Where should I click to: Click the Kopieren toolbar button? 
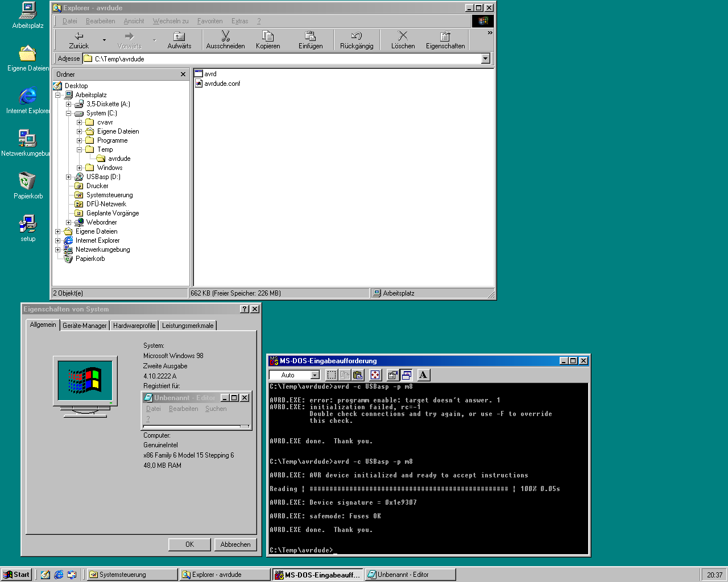(x=268, y=40)
